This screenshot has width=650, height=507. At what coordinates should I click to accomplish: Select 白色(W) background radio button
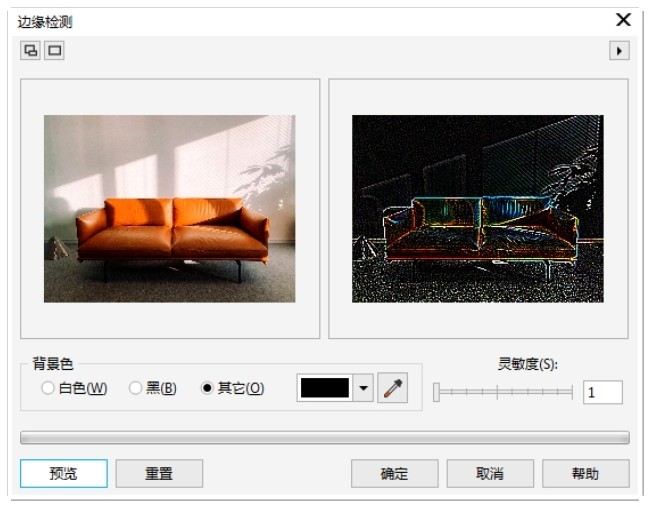pos(48,388)
